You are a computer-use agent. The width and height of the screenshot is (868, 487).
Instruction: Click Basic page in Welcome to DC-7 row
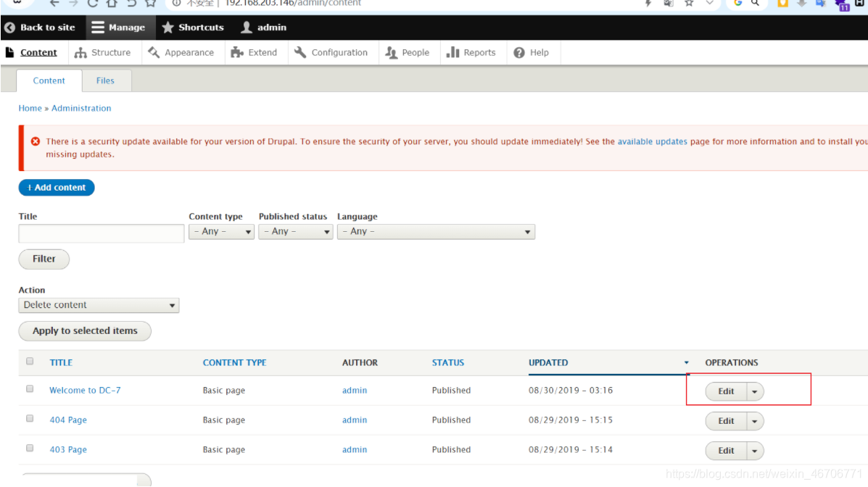223,390
